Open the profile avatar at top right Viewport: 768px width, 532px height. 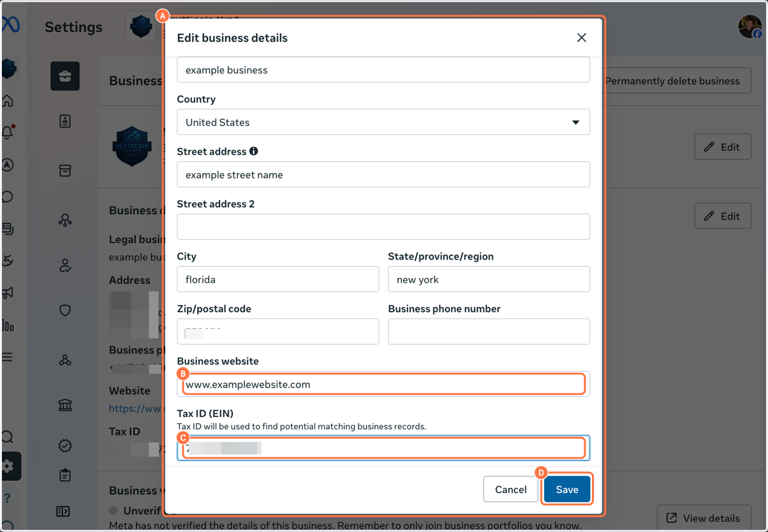pos(750,26)
